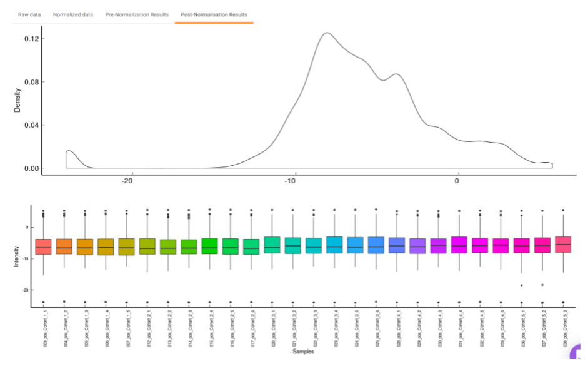
Task: Click the Intensity y-axis title of the boxplot
Action: (16, 257)
